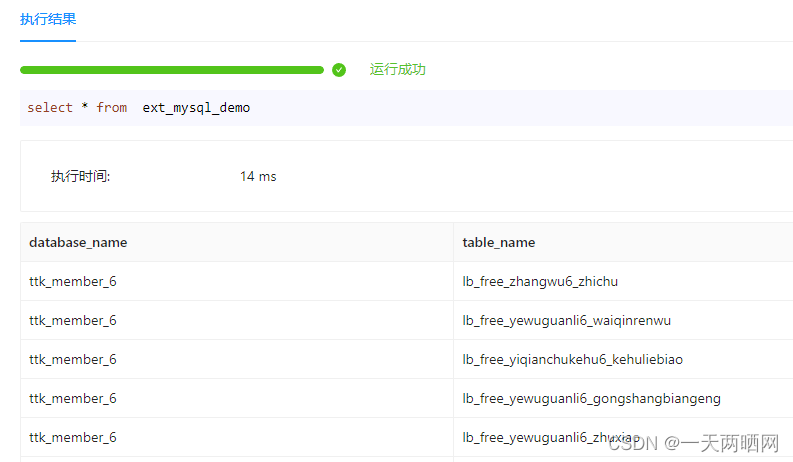793x462 pixels.
Task: Select ttk_member_6 cell in gongshangbiangeng row
Action: tap(237, 398)
